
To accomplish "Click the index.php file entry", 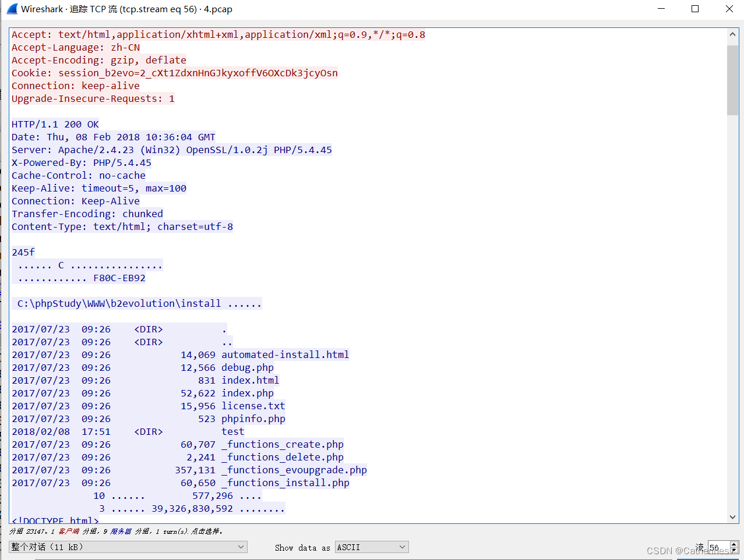I will tap(143, 393).
